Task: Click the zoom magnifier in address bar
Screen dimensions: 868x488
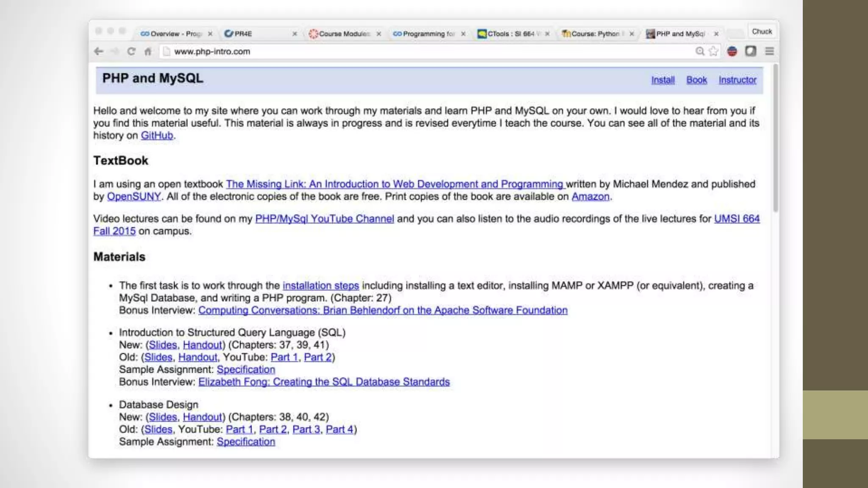Action: coord(700,51)
